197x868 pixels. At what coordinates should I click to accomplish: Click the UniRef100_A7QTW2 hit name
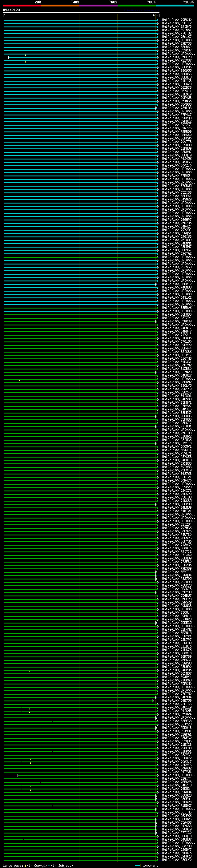(177, 33)
